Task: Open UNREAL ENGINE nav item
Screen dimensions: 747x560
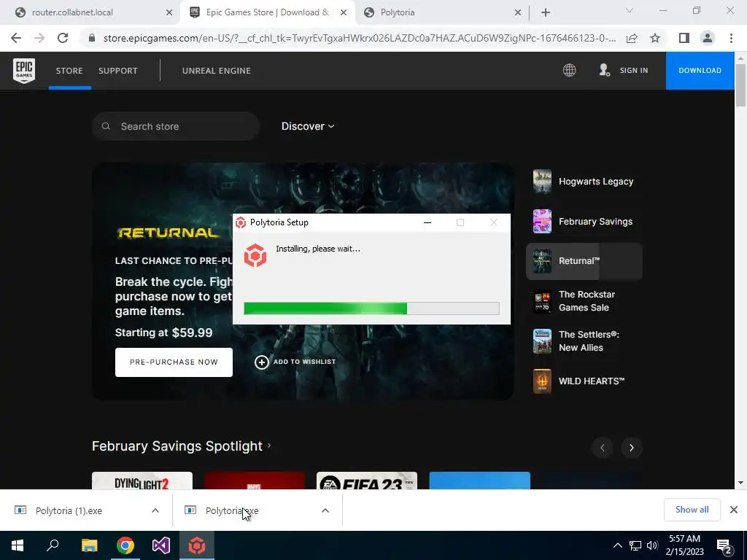Action: 216,71
